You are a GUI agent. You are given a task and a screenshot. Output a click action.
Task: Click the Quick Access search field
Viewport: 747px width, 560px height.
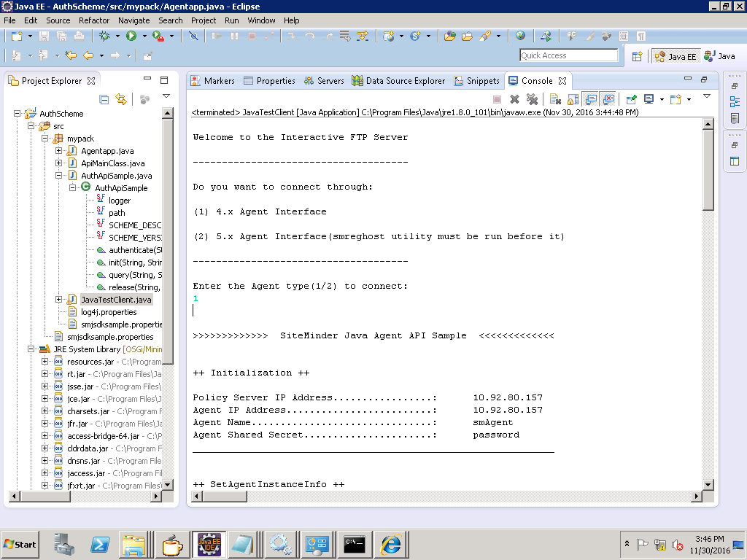pos(569,55)
